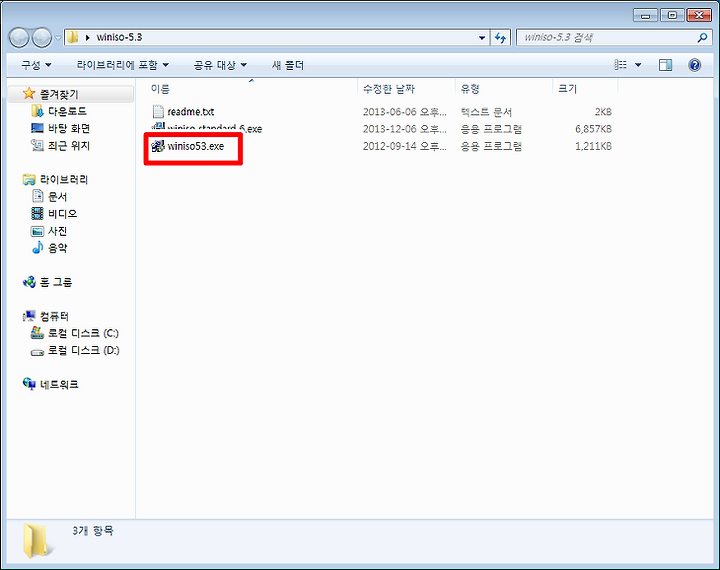Click the 텍스트 문서 type cell
Viewport: 720px width, 570px height.
[x=486, y=112]
